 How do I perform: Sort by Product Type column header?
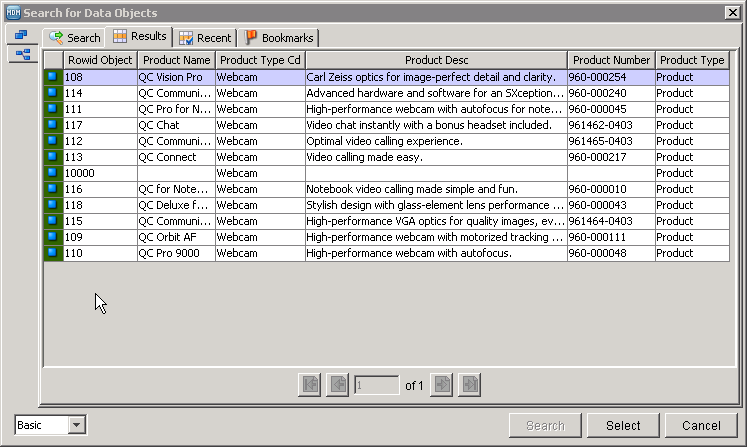tap(692, 60)
